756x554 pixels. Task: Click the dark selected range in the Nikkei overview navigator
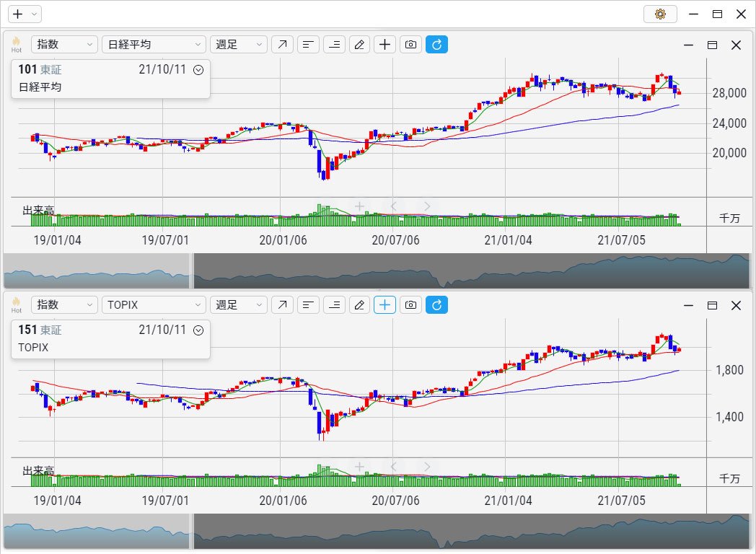click(x=472, y=271)
